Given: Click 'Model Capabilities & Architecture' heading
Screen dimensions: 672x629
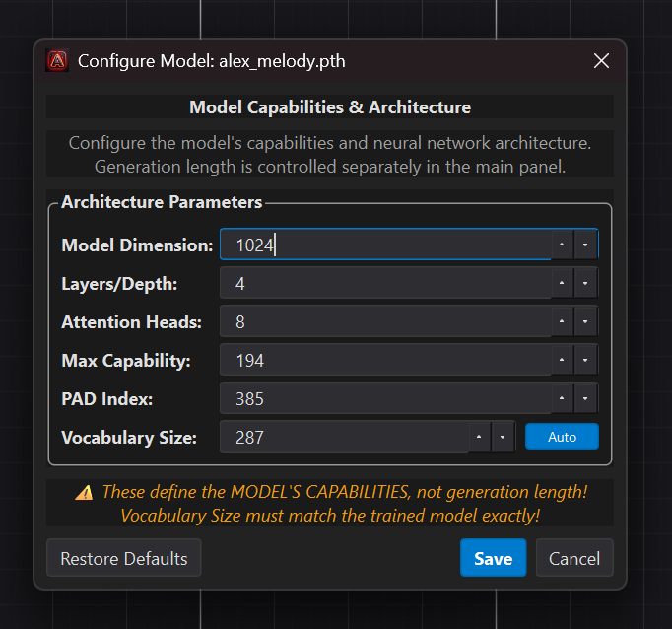Looking at the screenshot, I should point(330,107).
